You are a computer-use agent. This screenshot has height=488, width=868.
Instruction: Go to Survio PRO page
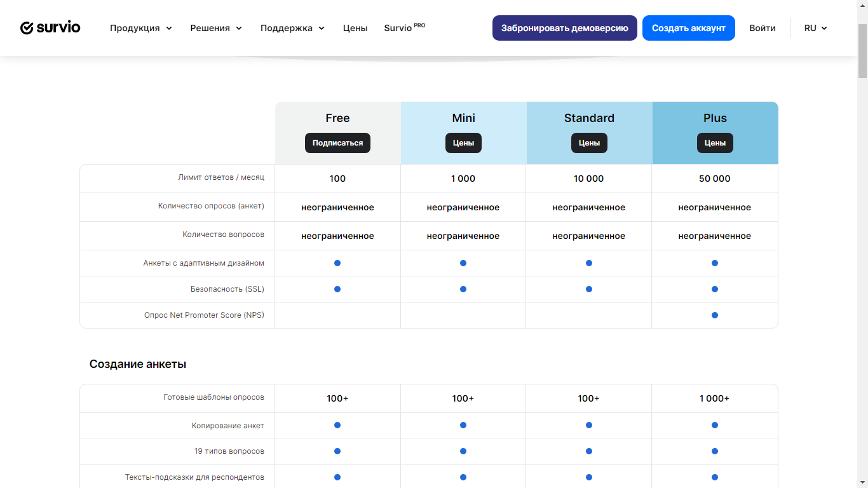pos(404,28)
